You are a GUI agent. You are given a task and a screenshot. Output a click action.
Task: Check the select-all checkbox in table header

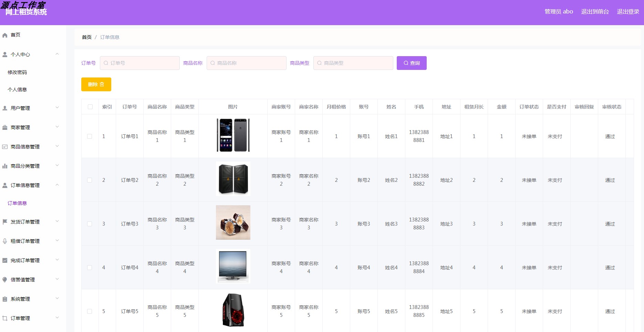pyautogui.click(x=90, y=107)
